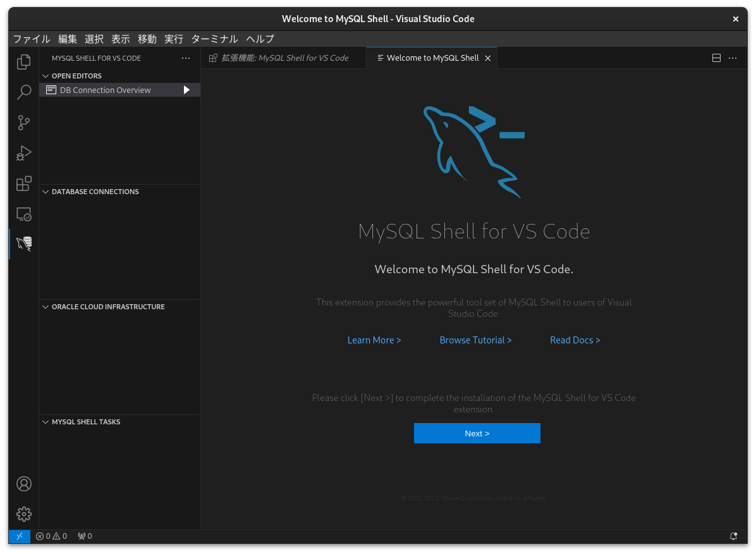
Task: Split the editor using the split icon
Action: [x=716, y=58]
